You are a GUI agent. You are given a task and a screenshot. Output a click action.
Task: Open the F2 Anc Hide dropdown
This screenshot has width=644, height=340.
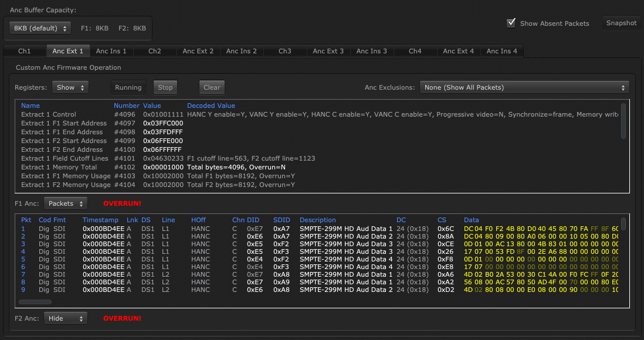click(x=65, y=318)
